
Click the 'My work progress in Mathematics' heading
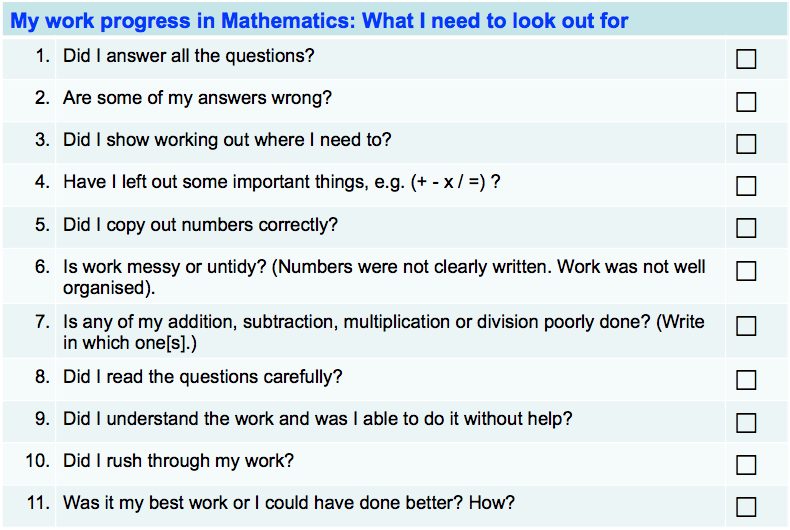[319, 20]
